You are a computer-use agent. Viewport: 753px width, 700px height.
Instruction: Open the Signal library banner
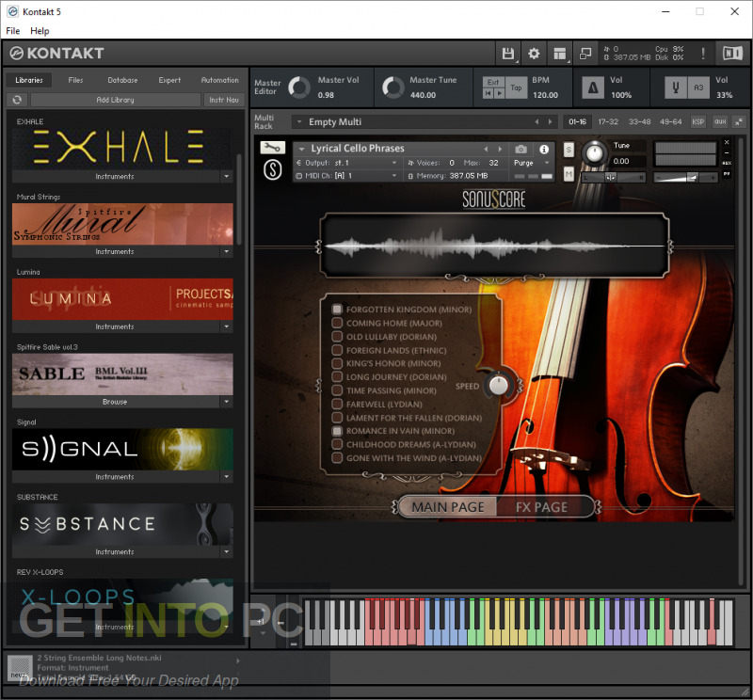click(122, 449)
